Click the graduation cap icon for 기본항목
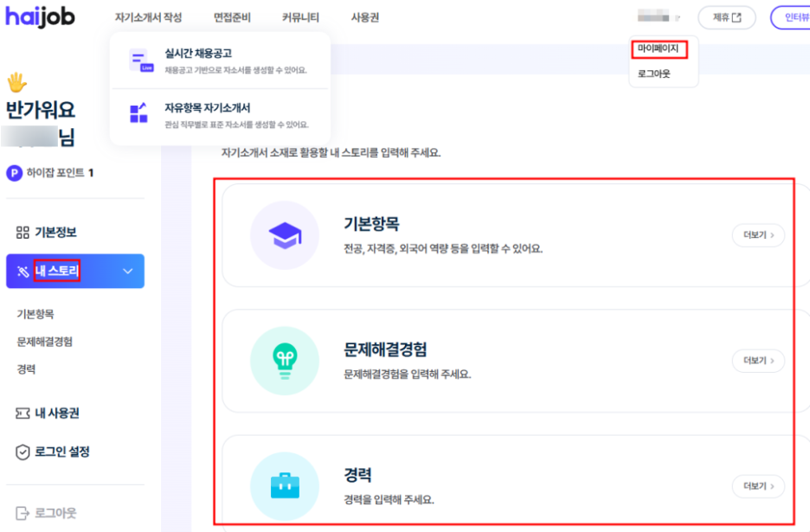Screen dimensions: 810x532 pos(285,234)
